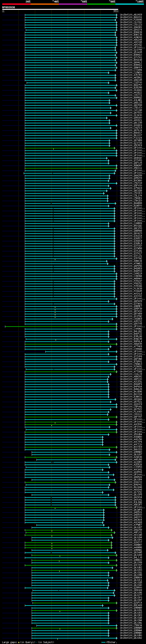
Task: Click the green ~80% identity legend bar
Action: (x=101, y=4)
